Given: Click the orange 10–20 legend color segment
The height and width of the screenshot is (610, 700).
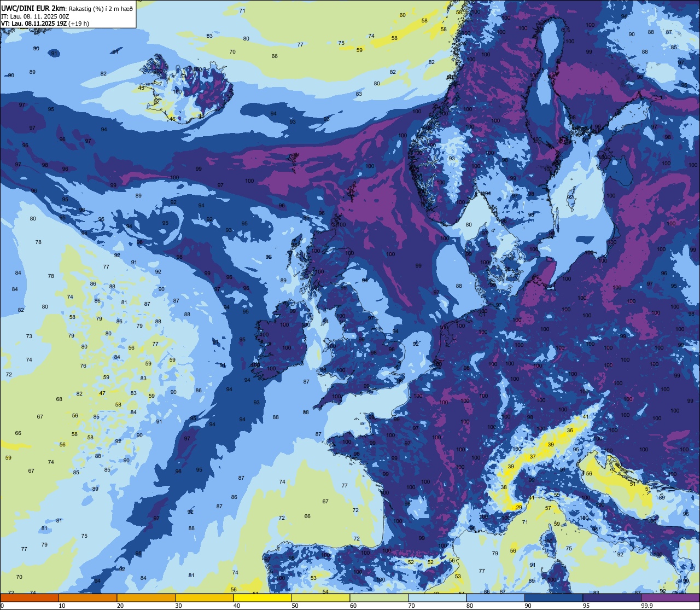Looking at the screenshot, I should (87, 597).
